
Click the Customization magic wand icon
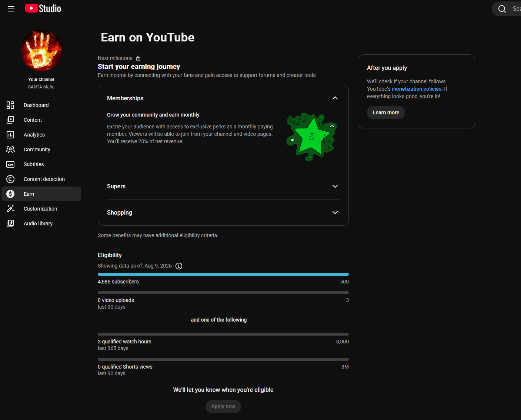[x=10, y=209]
